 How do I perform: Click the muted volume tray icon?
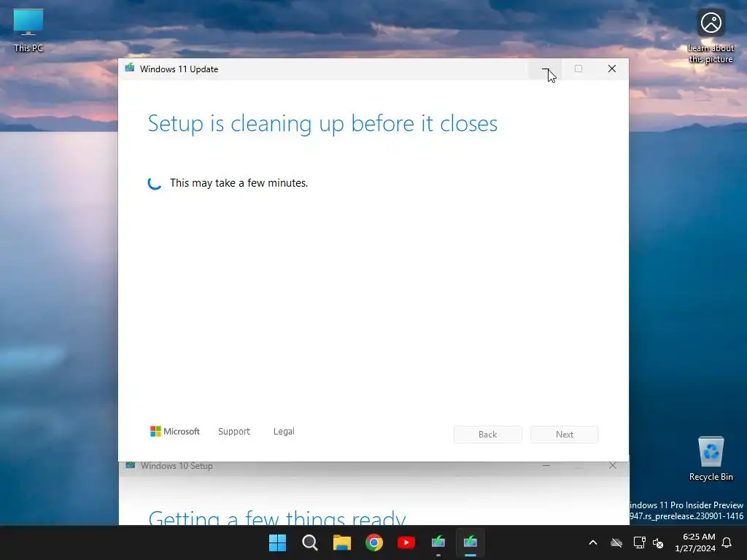pos(658,542)
